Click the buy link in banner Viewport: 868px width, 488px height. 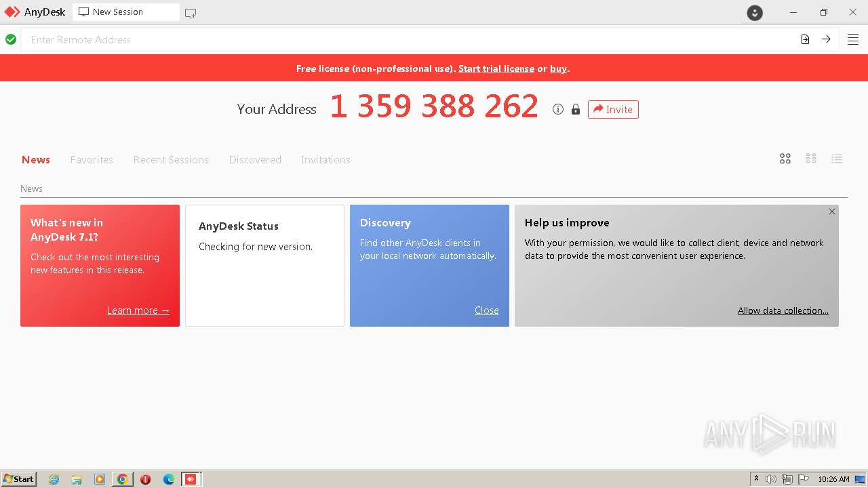click(558, 68)
